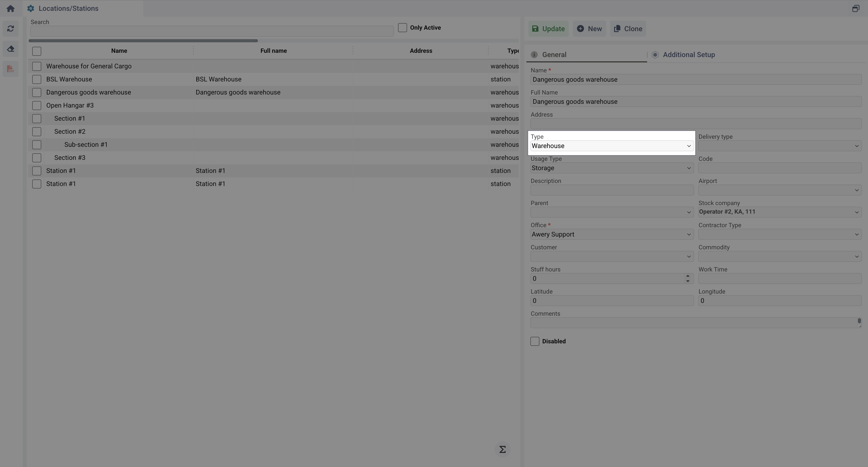
Task: Select the General tab
Action: pos(554,55)
